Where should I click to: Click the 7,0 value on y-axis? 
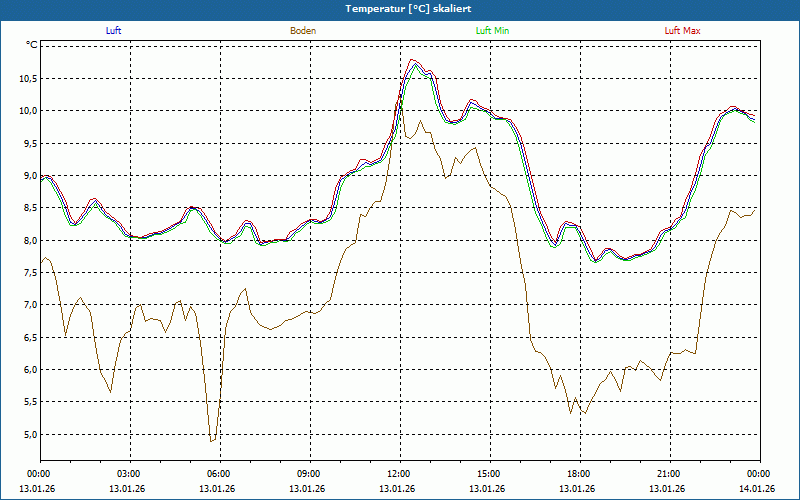pos(29,305)
